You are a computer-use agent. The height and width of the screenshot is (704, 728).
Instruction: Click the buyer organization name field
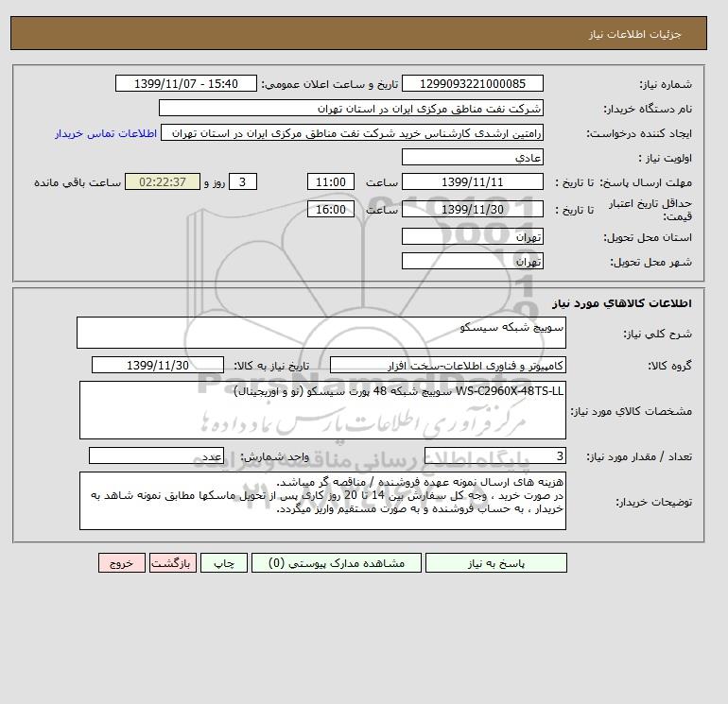tap(351, 108)
